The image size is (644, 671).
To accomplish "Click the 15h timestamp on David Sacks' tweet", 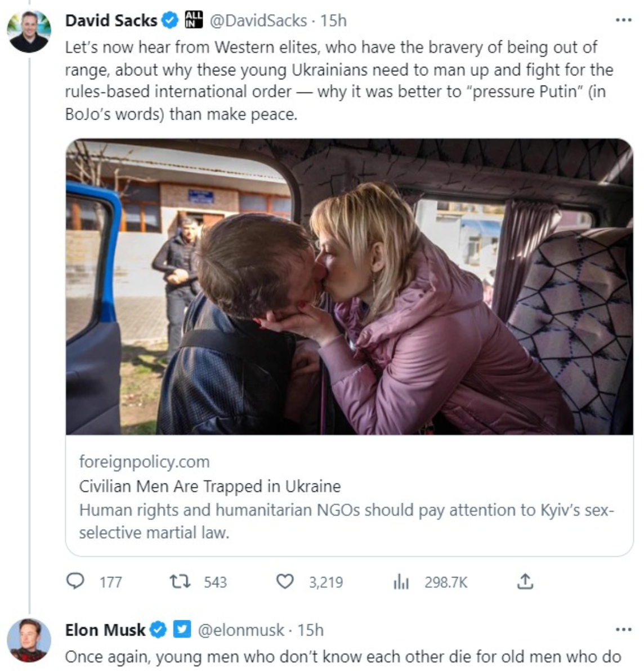I will pyautogui.click(x=334, y=21).
